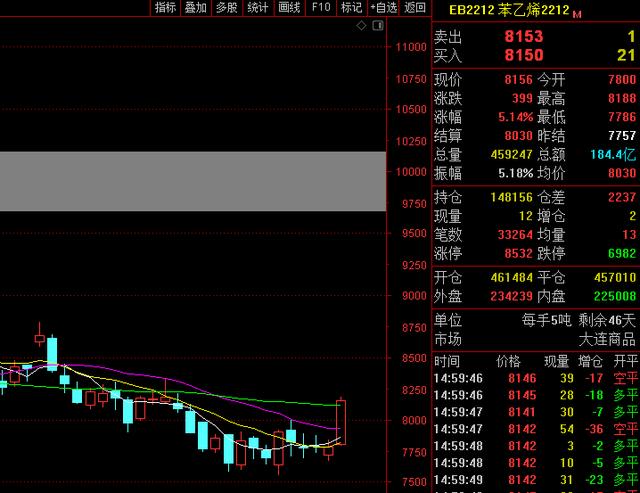This screenshot has height=493, width=640.
Task: Open the 指标 indicators menu
Action: [x=166, y=7]
